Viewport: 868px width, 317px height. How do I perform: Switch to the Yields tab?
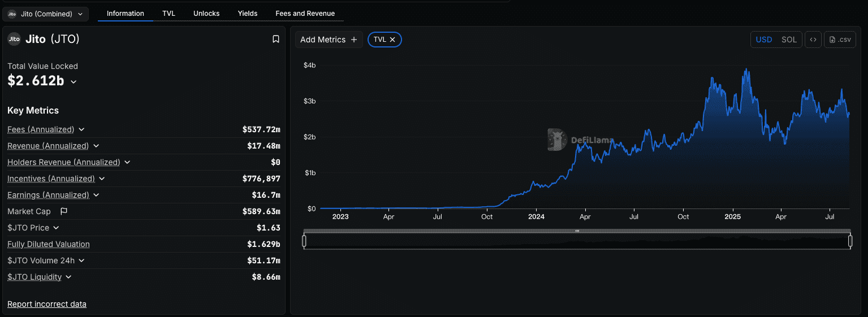[248, 14]
